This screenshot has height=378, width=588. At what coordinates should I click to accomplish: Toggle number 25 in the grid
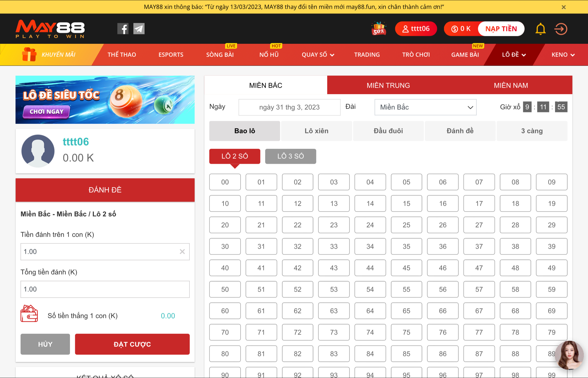[406, 225]
